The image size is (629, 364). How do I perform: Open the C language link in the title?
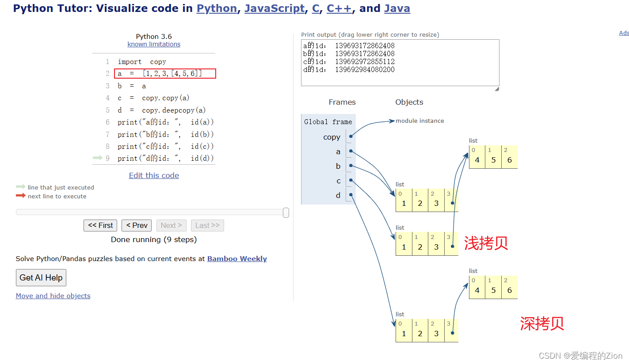316,8
